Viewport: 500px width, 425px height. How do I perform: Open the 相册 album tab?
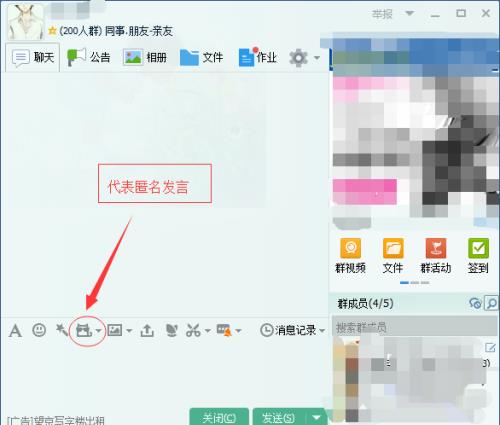(x=145, y=57)
